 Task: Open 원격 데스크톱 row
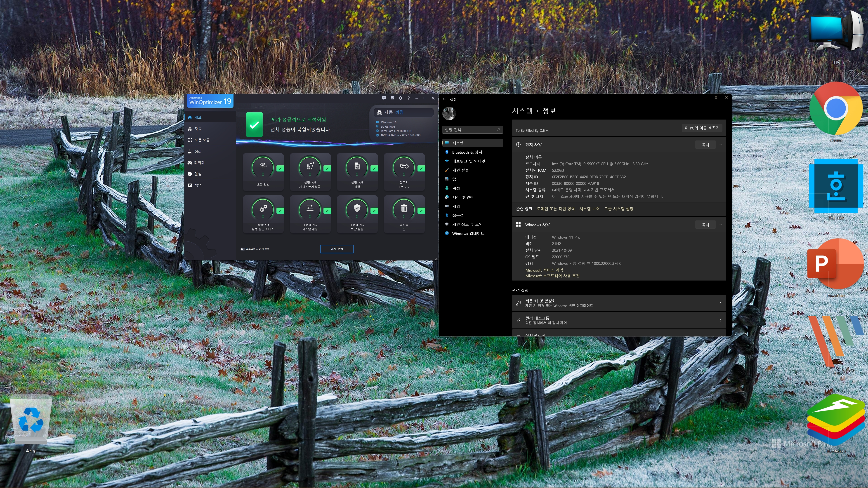coord(619,320)
